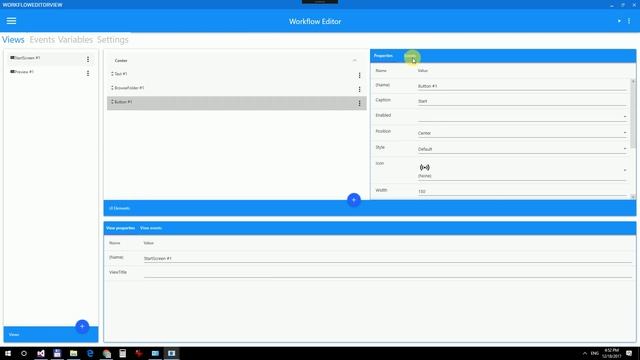The image size is (640, 360).
Task: Switch to the Views tab
Action: click(x=13, y=40)
